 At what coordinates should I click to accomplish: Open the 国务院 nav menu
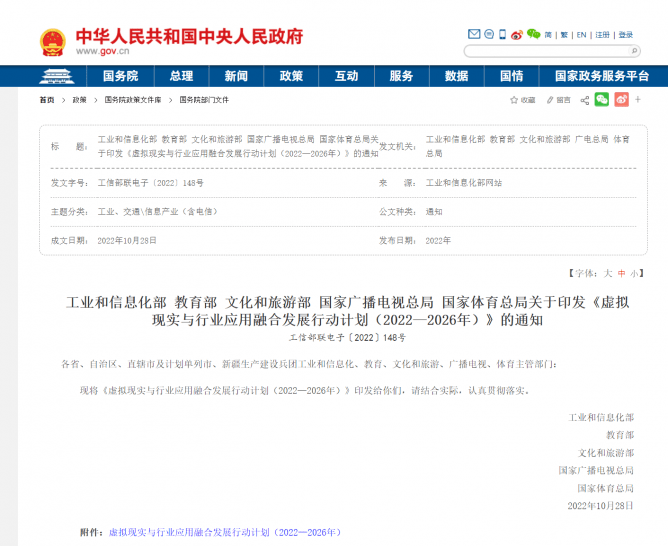pos(121,76)
